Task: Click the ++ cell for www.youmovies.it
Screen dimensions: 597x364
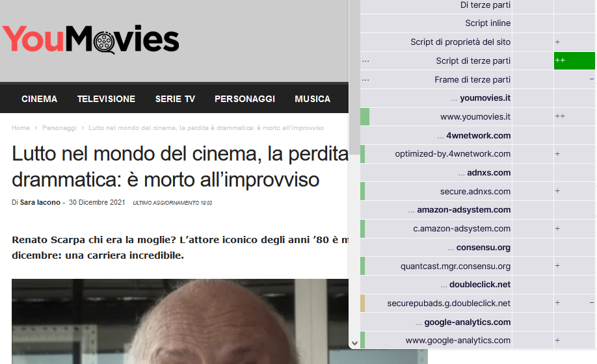Action: pos(574,117)
